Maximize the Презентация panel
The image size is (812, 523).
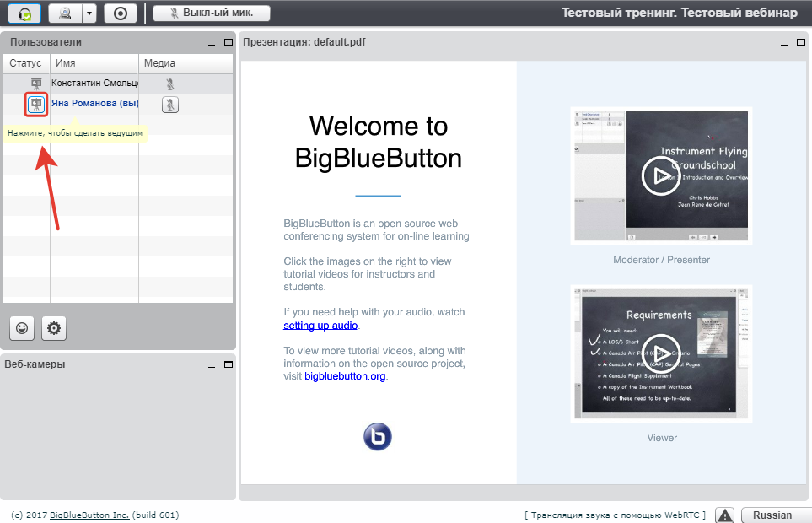coord(801,42)
